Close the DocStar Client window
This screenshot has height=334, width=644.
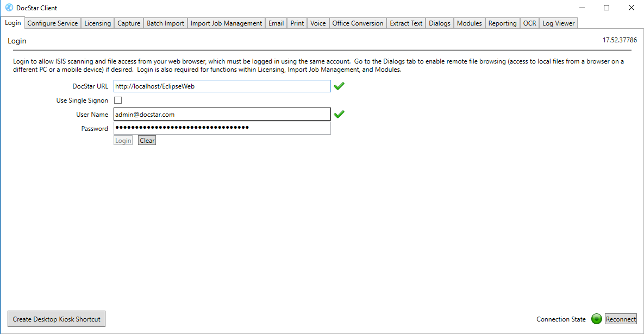(x=632, y=8)
